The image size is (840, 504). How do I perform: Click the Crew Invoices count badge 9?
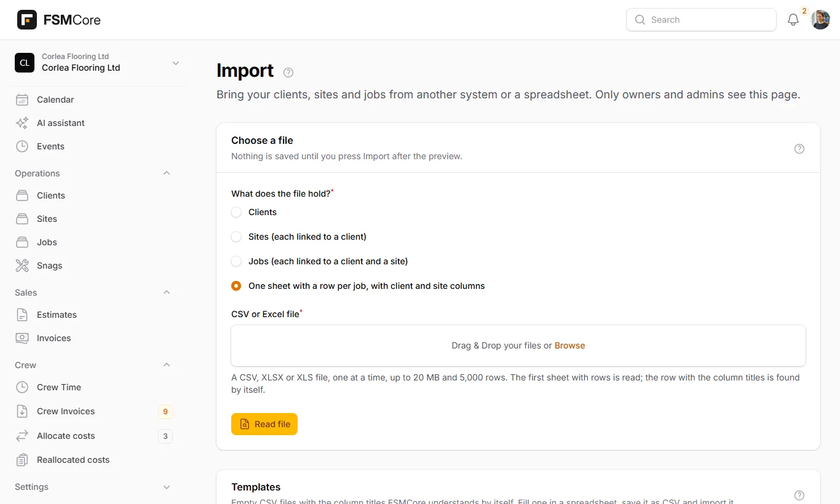coord(165,412)
